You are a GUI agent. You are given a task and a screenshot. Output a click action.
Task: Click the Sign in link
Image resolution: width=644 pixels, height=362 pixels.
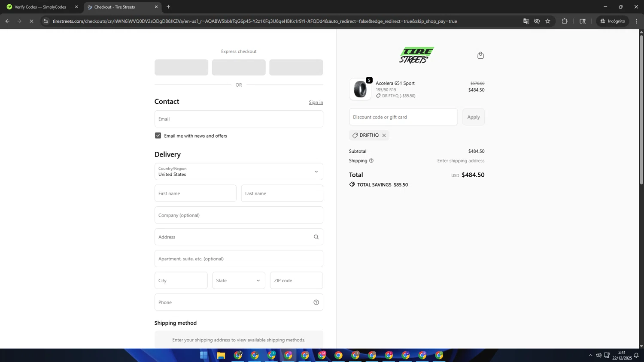pos(316,103)
